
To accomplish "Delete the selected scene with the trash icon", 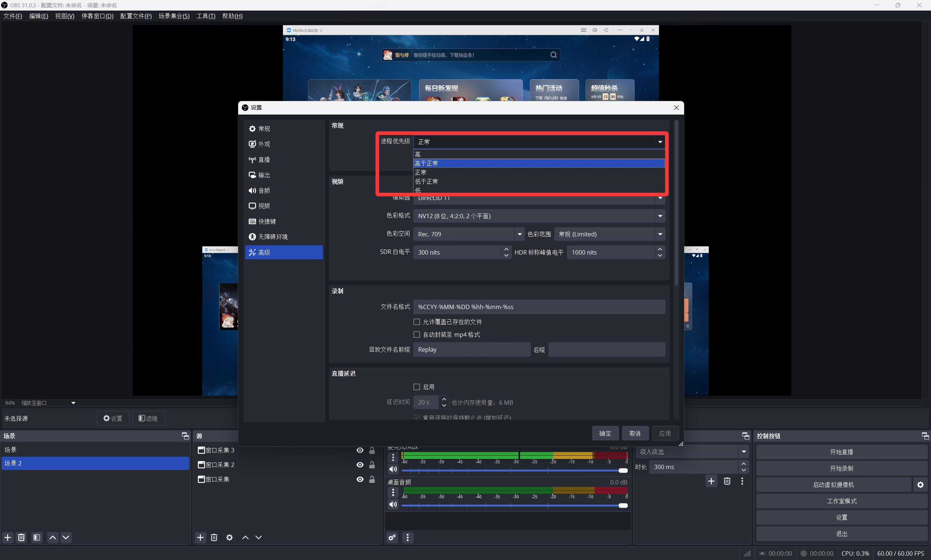I will (x=21, y=537).
